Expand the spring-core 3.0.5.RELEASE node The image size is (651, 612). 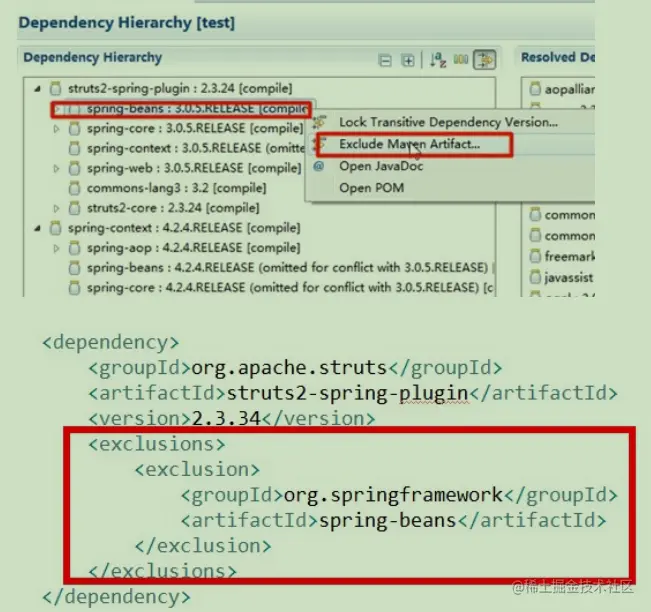(x=56, y=129)
